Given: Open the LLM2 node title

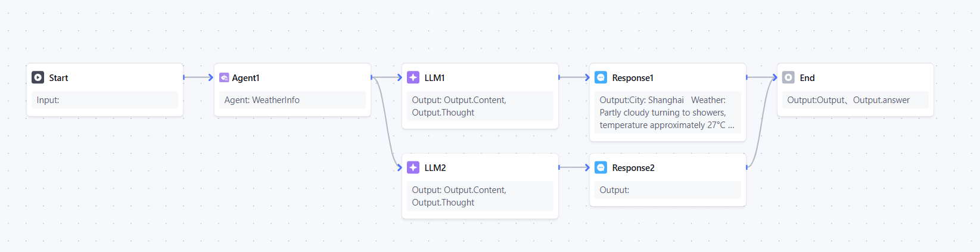Looking at the screenshot, I should pos(435,168).
